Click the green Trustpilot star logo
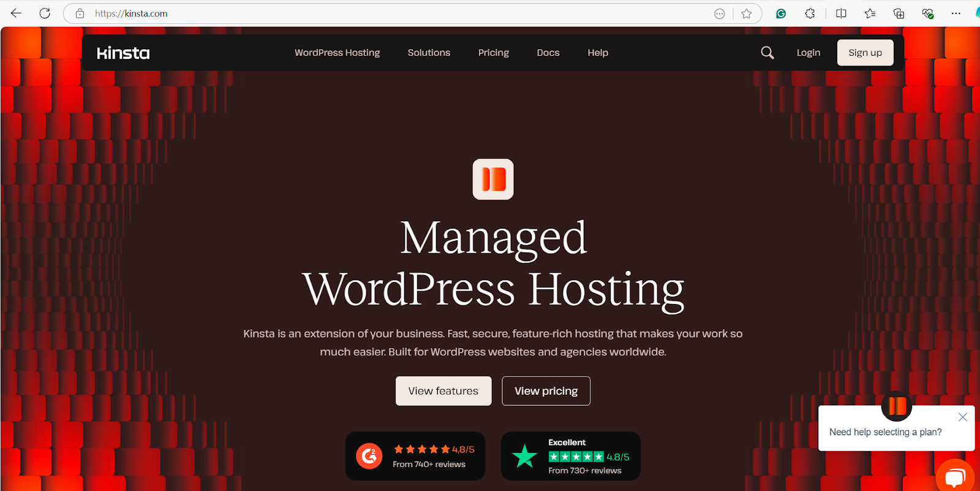The image size is (980, 491). pos(524,456)
